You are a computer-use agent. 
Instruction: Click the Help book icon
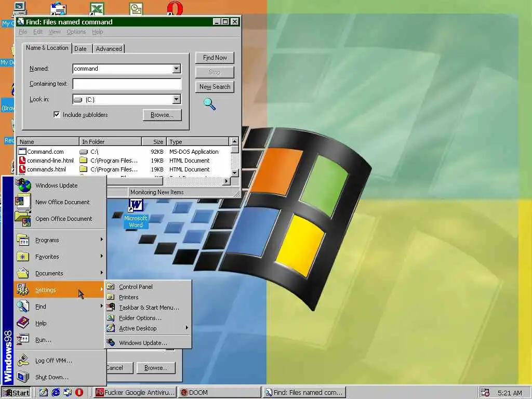point(23,323)
